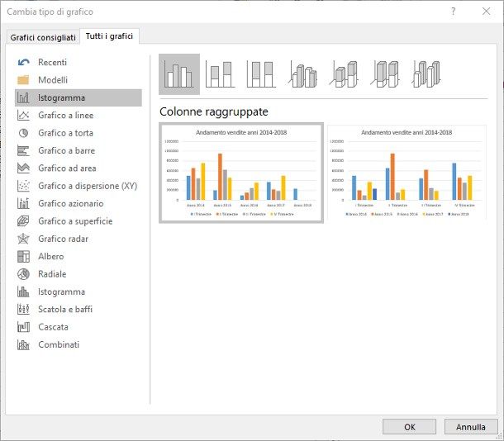Select Grafico a superficie label
The height and width of the screenshot is (441, 504).
[75, 221]
